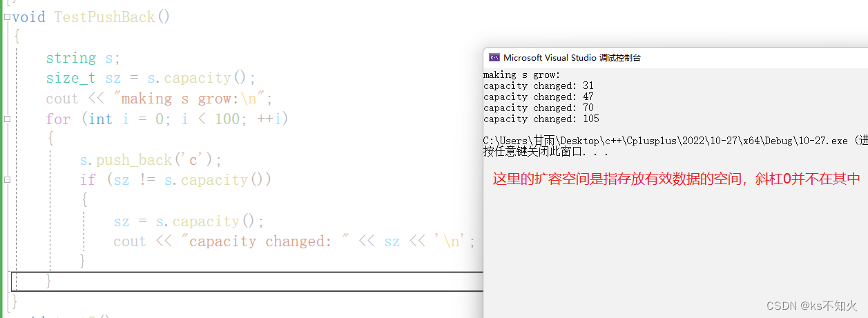Click the "if" keyword in the code
Screen dimensions: 868x318
[x=88, y=180]
